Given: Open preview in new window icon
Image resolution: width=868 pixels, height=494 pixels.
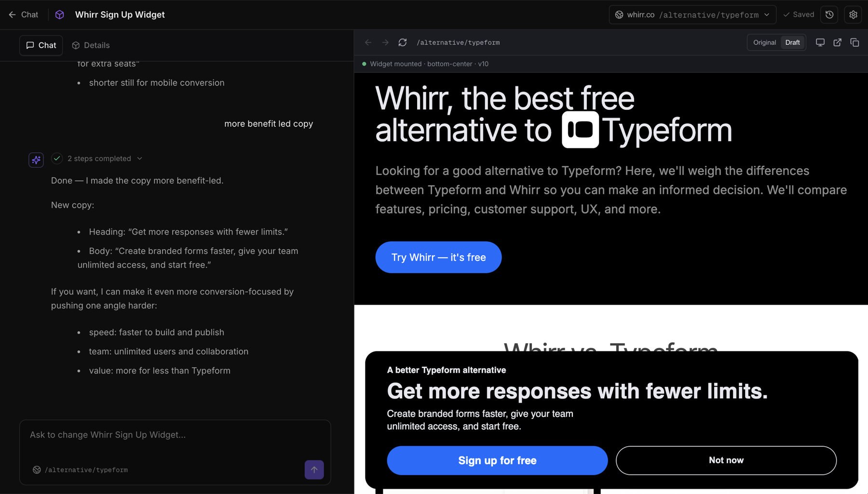Looking at the screenshot, I should pyautogui.click(x=837, y=42).
